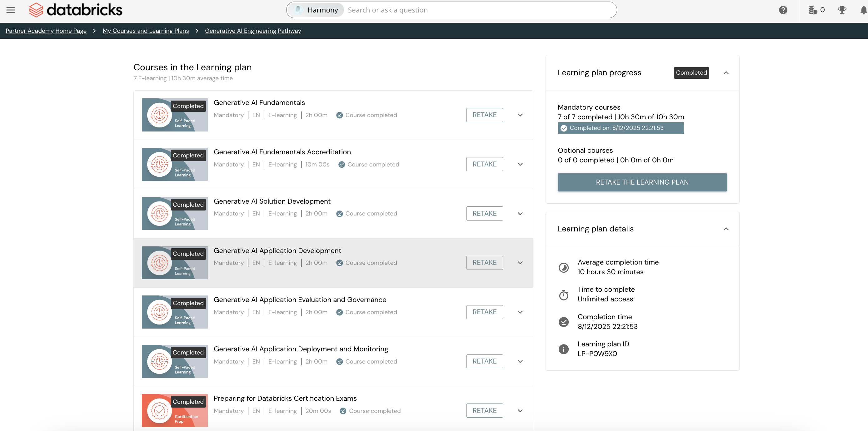This screenshot has width=868, height=431.
Task: Expand Generative AI Fundamentals course details
Action: (x=520, y=115)
